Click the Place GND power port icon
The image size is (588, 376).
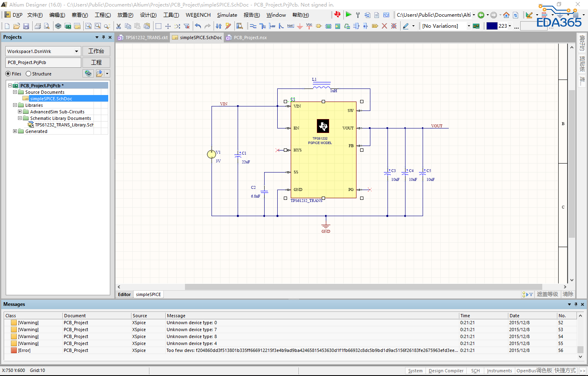[x=300, y=26]
